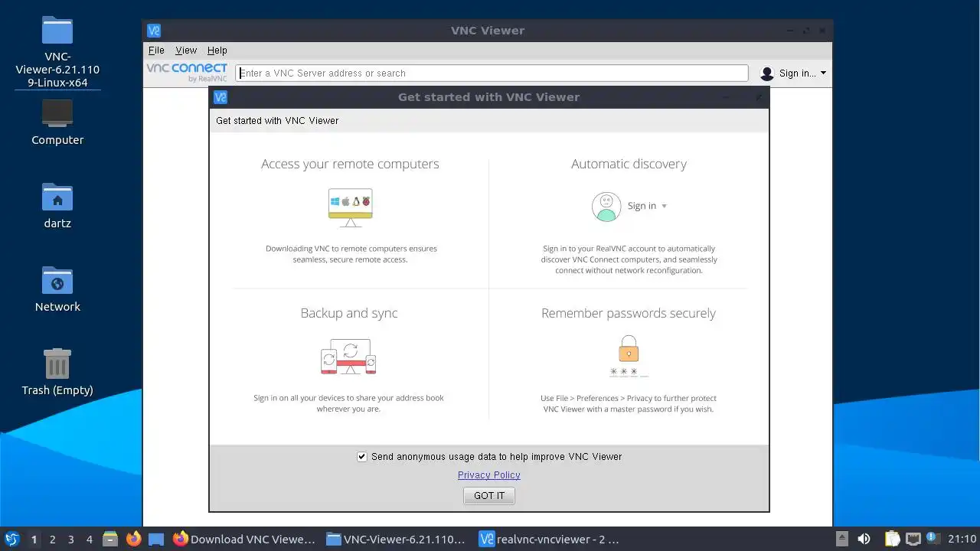Image resolution: width=980 pixels, height=551 pixels.
Task: Switch to workspace 3
Action: (x=70, y=540)
